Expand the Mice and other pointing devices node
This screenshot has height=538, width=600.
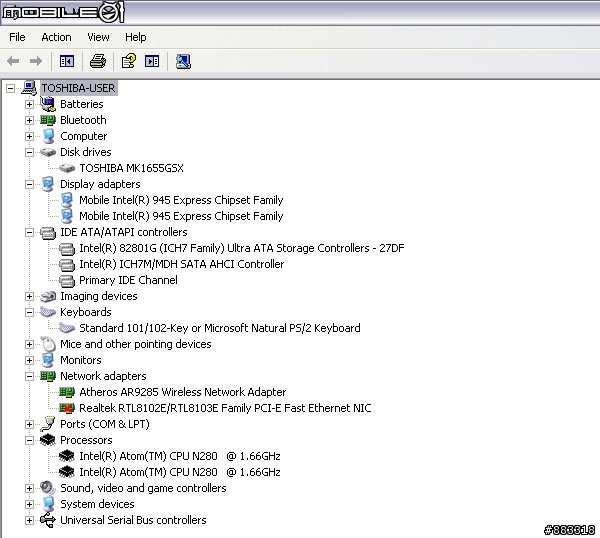(29, 344)
